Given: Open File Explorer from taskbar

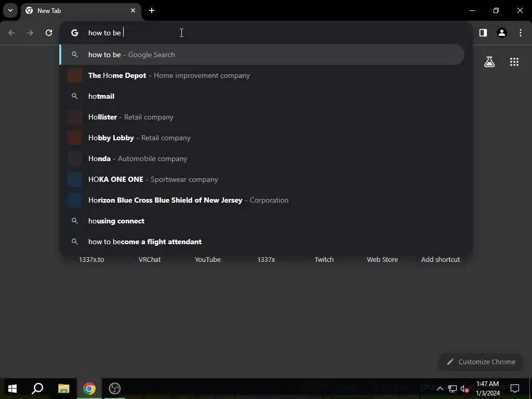Looking at the screenshot, I should point(63,389).
